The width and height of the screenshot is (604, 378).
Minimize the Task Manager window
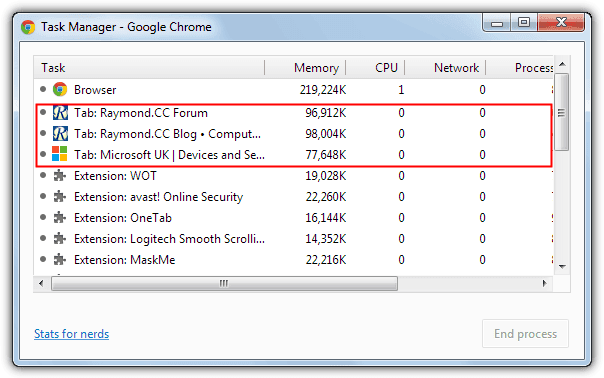point(497,22)
